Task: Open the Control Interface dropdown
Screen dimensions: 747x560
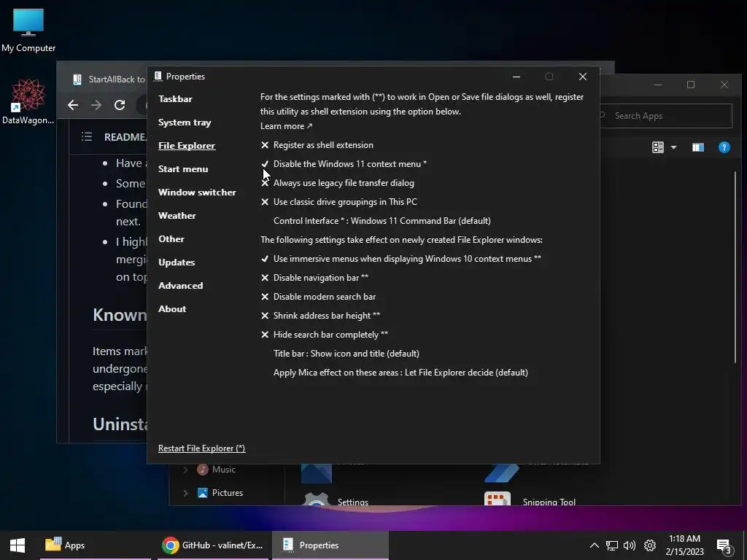Action: click(382, 221)
